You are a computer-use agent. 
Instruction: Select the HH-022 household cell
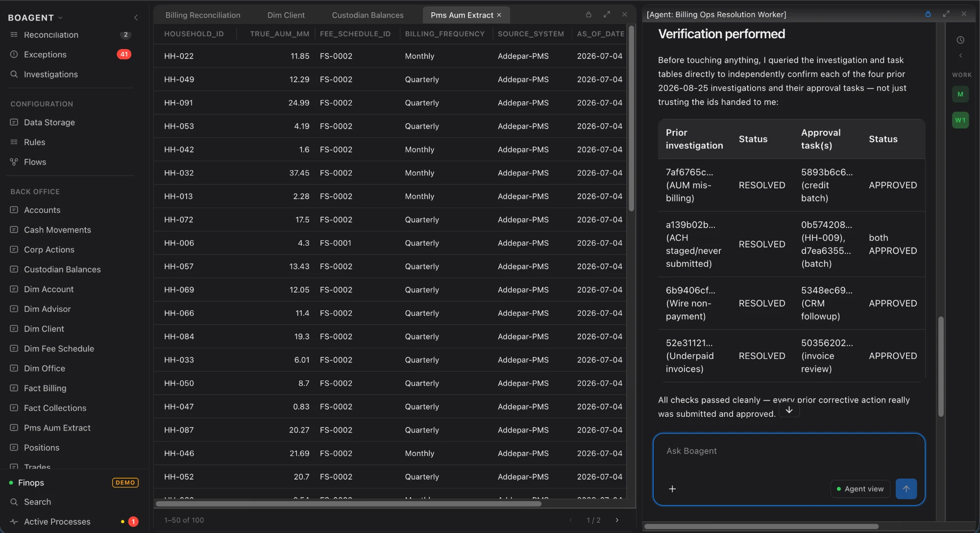pyautogui.click(x=179, y=56)
